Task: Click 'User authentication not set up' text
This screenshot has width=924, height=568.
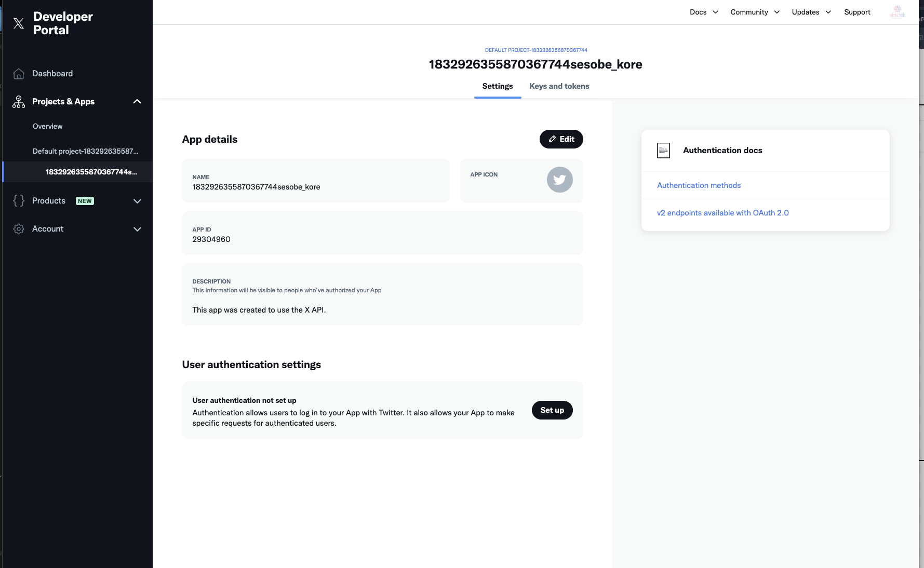Action: click(244, 400)
